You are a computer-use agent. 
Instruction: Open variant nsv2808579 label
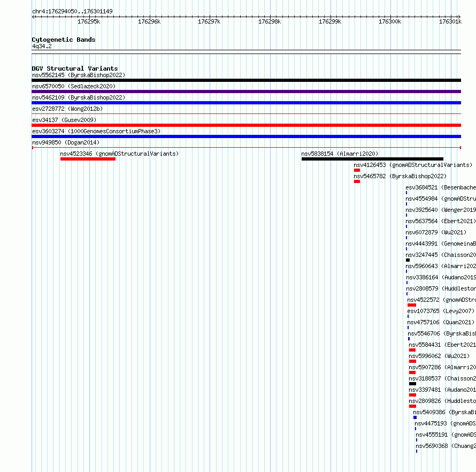pyautogui.click(x=441, y=288)
